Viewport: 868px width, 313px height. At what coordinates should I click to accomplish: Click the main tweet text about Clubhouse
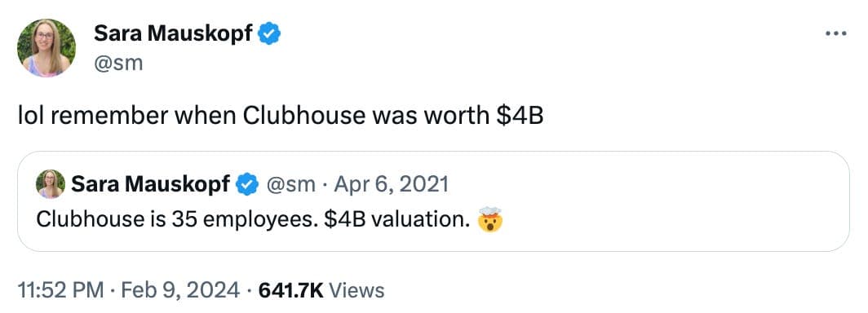tap(281, 117)
